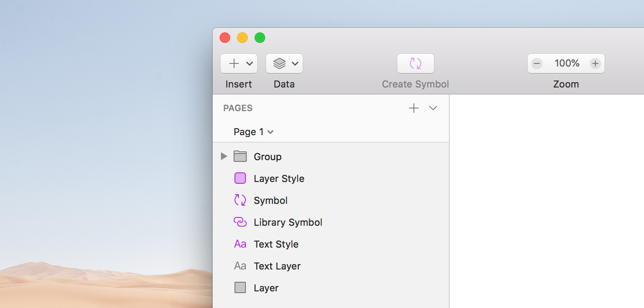Image resolution: width=644 pixels, height=308 pixels.
Task: Add a new page with the plus
Action: (x=413, y=108)
